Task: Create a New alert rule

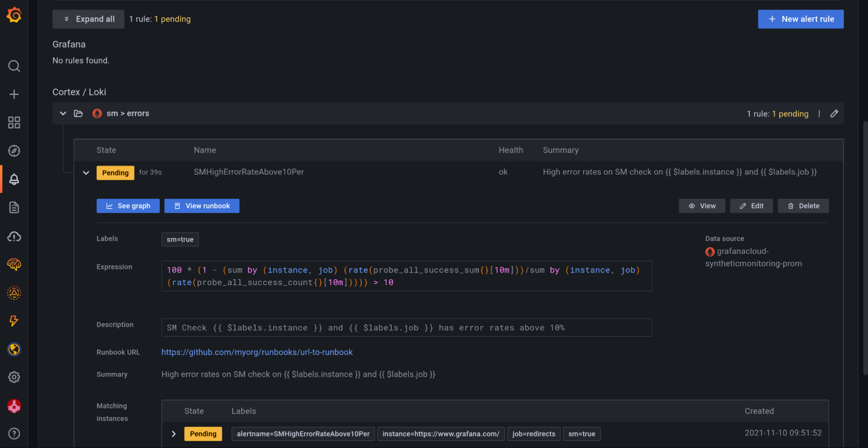Action: (800, 19)
